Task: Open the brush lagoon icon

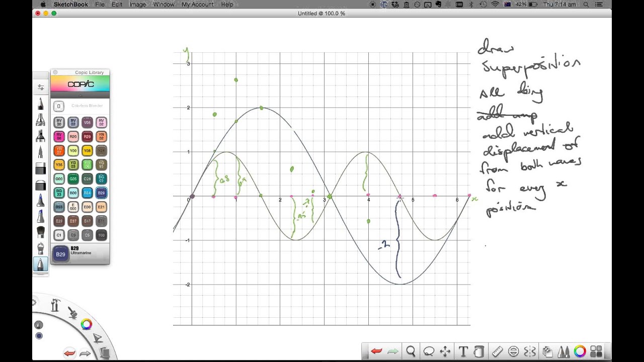Action: [x=73, y=313]
